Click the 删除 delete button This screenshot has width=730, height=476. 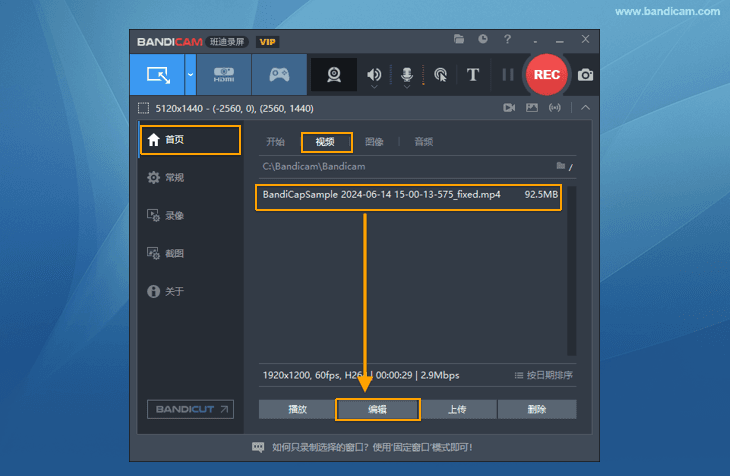pos(537,409)
